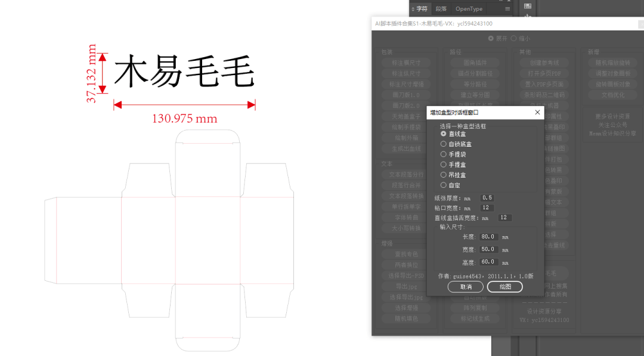This screenshot has height=356, width=644.
Task: Click 锚点分割路径 in the 路径 group
Action: click(x=475, y=73)
